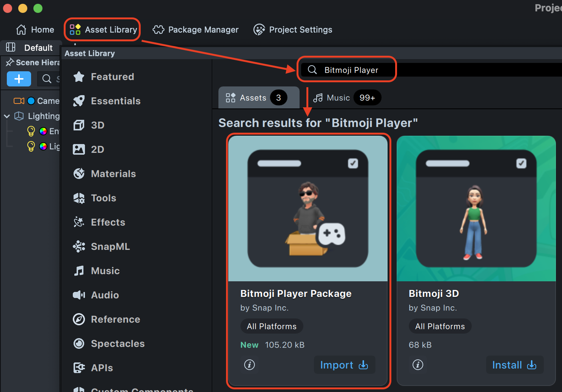The width and height of the screenshot is (562, 392).
Task: Expand the APIs category
Action: click(102, 368)
